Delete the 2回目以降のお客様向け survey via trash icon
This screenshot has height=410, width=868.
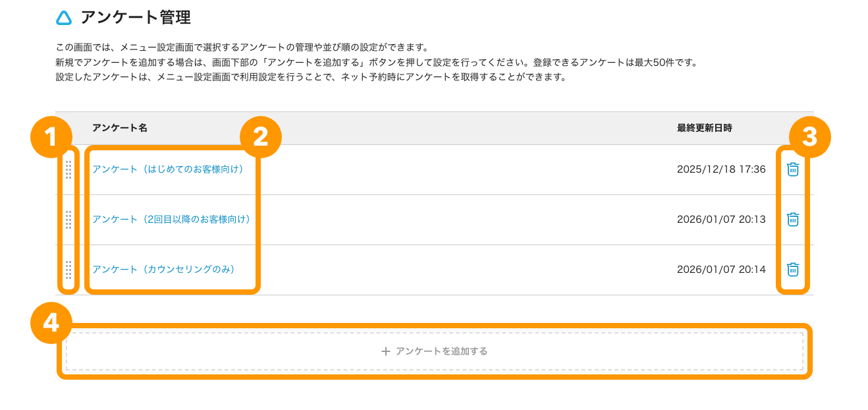tap(793, 220)
